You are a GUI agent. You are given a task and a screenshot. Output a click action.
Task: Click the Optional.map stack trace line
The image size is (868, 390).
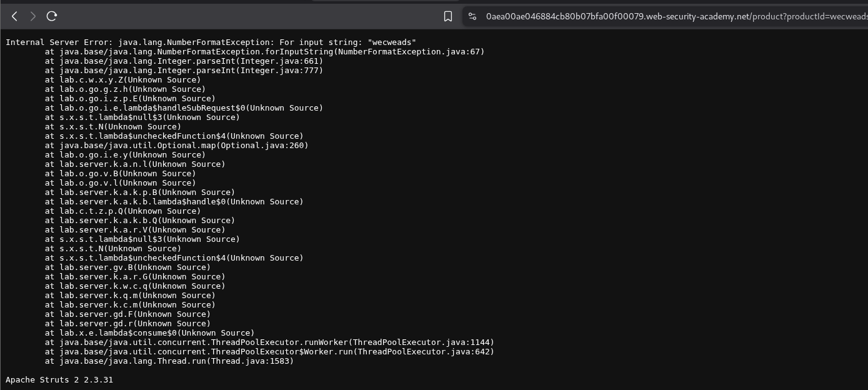point(176,146)
